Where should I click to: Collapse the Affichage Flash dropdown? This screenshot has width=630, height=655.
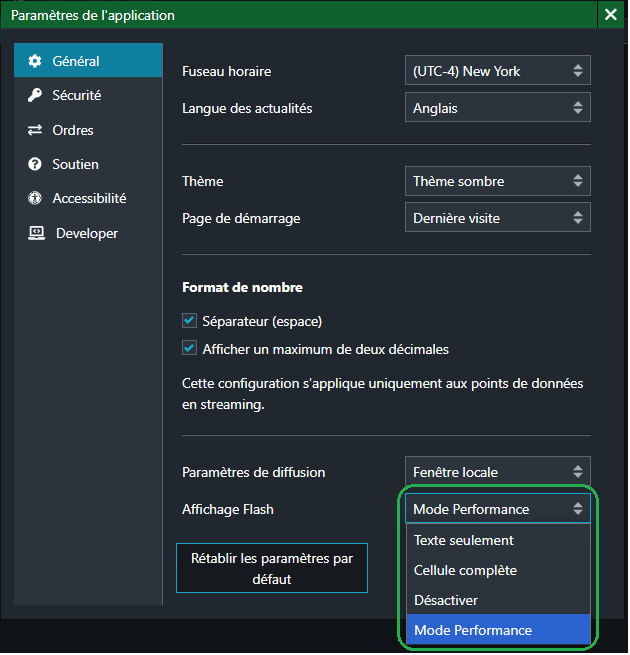pos(497,509)
